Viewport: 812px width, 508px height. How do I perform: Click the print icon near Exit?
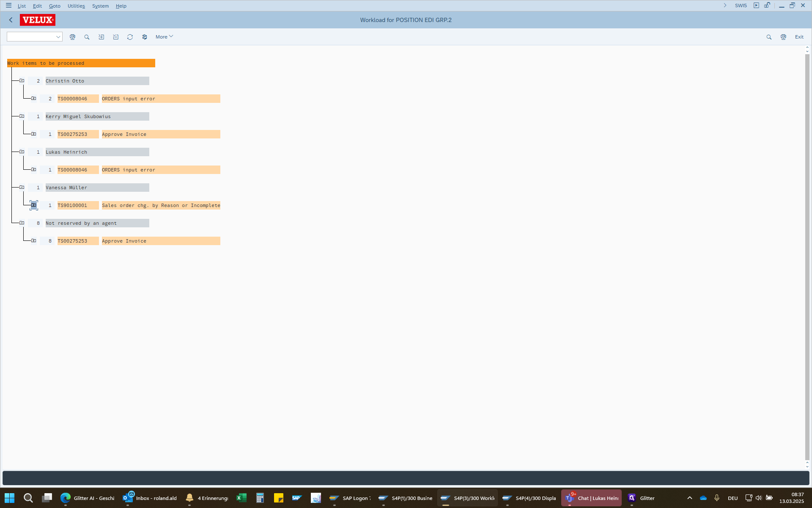click(783, 37)
